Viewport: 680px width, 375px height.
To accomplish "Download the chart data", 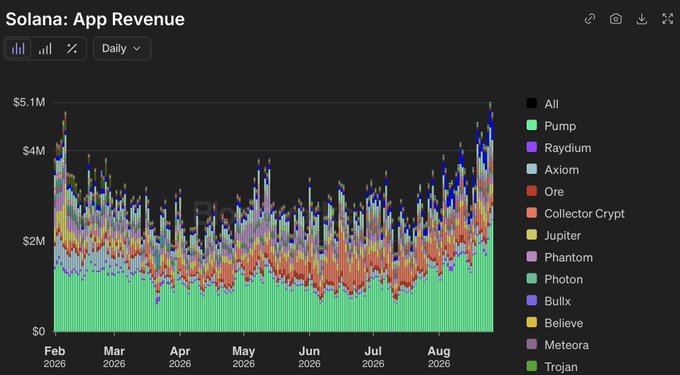I will coord(642,19).
